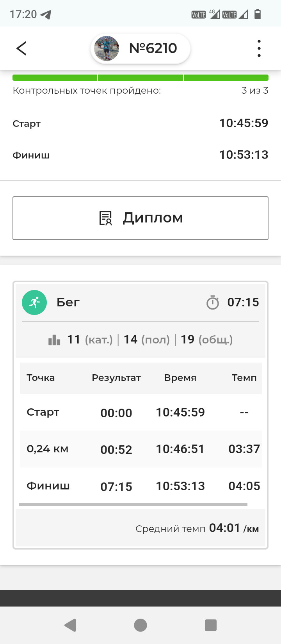This screenshot has width=281, height=644.
Task: Tap Android home circle button
Action: coord(140,625)
